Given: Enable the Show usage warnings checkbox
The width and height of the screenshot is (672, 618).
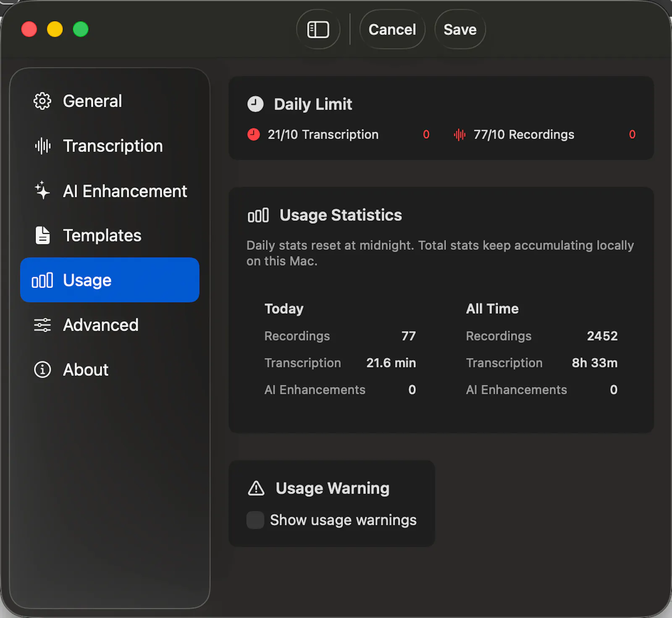Looking at the screenshot, I should [x=255, y=520].
